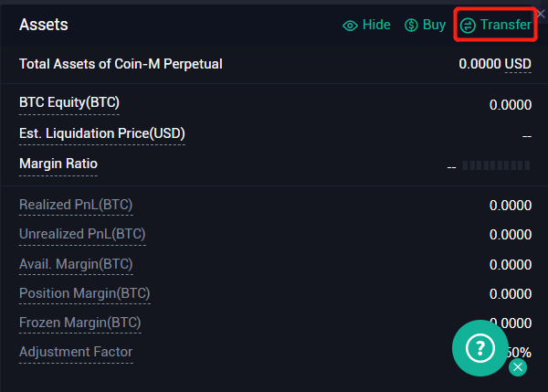Click the Adjustment Factor label
Viewport: 548px width, 392px height.
pos(76,352)
